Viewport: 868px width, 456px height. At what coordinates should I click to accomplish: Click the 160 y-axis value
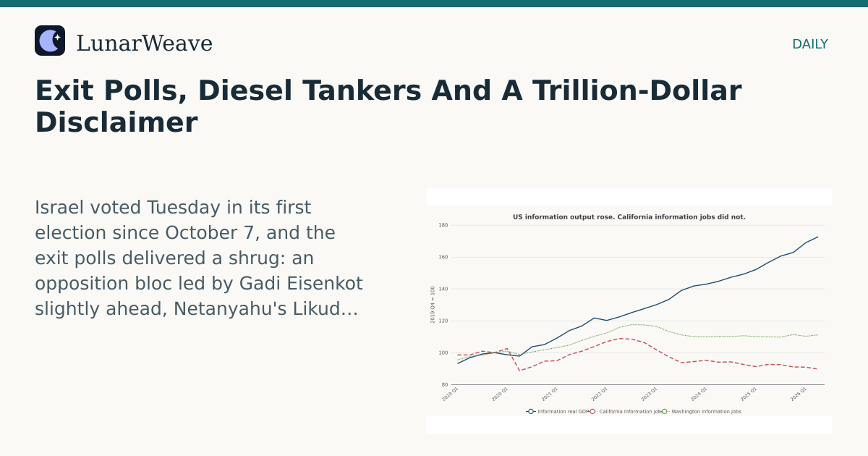tap(443, 257)
